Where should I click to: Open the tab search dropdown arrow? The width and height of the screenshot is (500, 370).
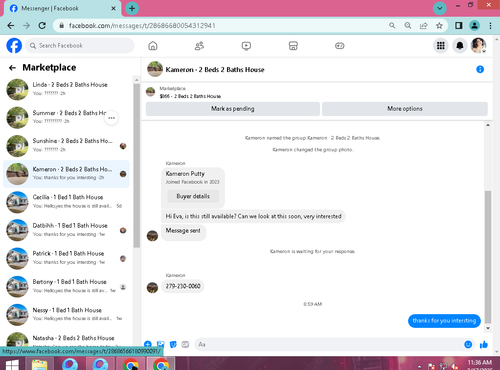(x=440, y=8)
